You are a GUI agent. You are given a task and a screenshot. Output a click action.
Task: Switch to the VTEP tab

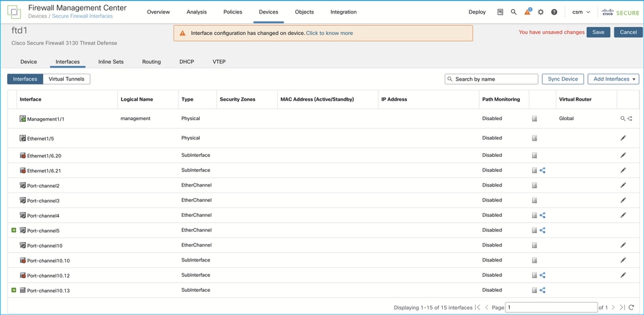click(x=219, y=62)
